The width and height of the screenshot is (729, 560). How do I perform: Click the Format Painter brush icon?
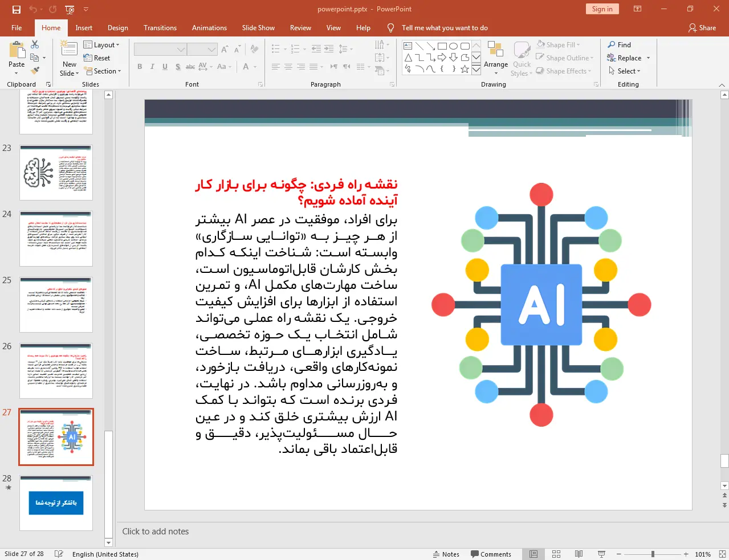pos(35,71)
